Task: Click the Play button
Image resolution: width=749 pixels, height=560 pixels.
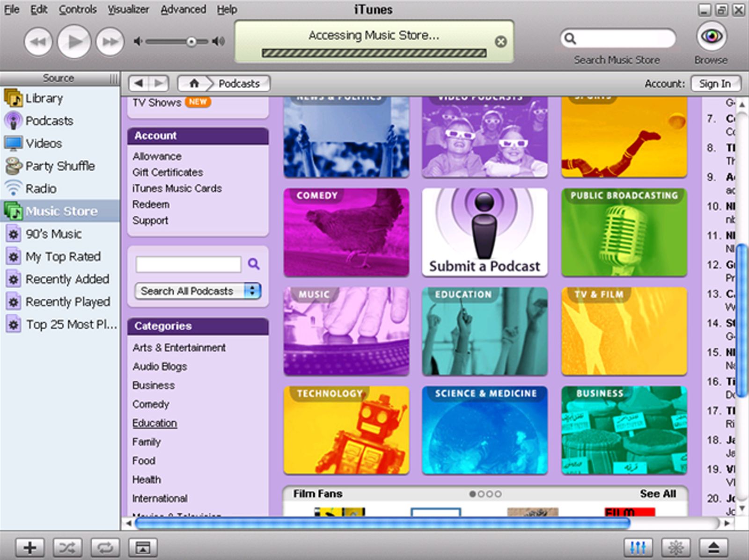Action: click(74, 42)
